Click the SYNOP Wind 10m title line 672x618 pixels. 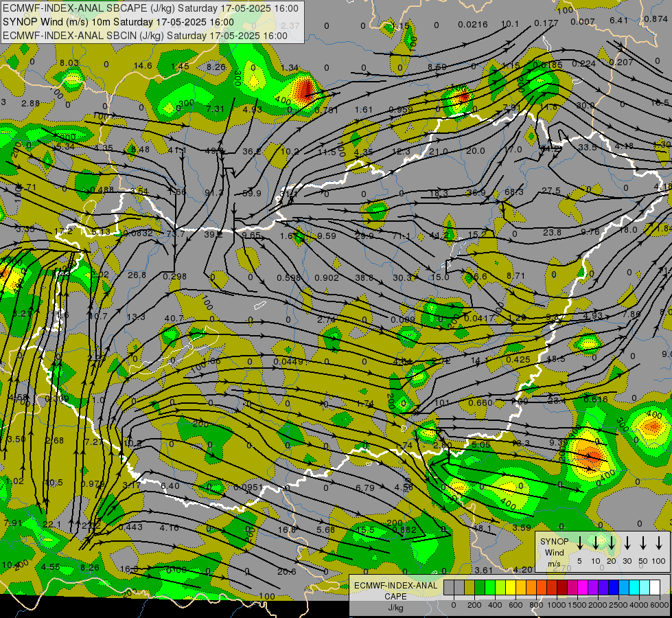(118, 22)
